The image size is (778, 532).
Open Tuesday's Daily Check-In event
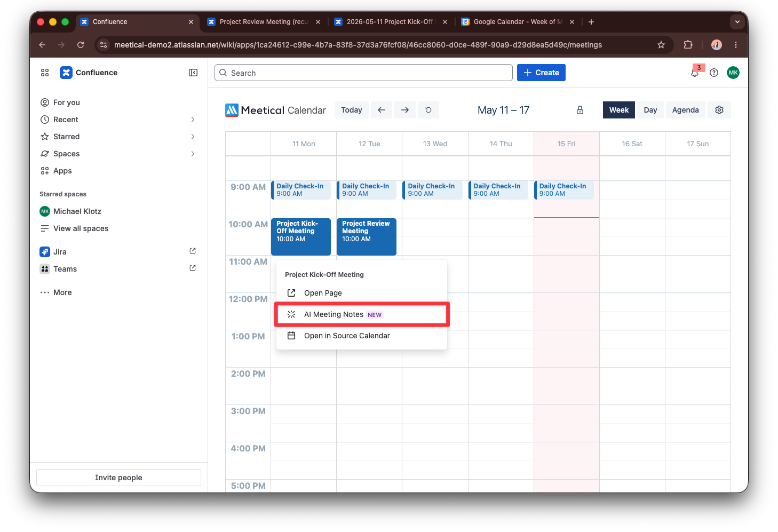point(367,190)
